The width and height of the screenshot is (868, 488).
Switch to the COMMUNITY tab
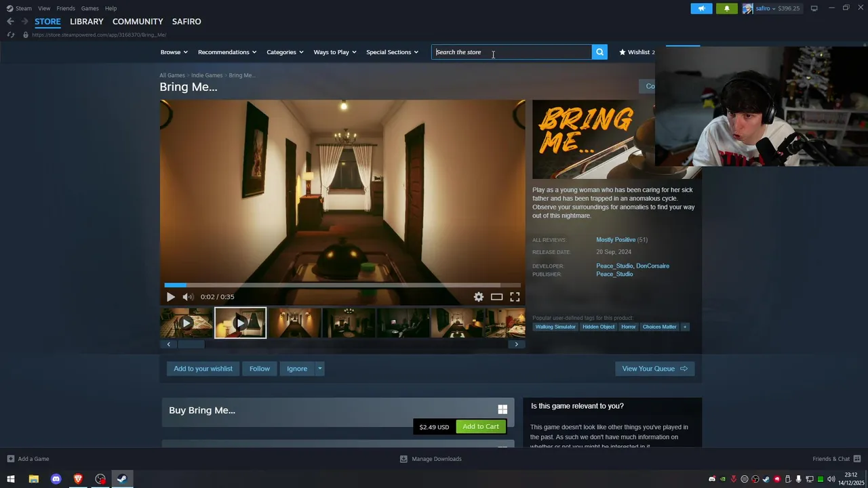[138, 22]
